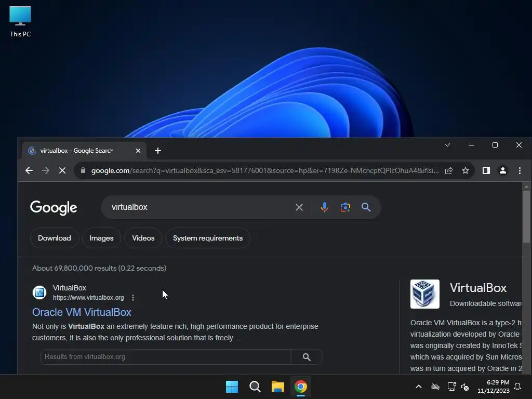
Task: Close the virtualbox Google Search tab
Action: 138,151
